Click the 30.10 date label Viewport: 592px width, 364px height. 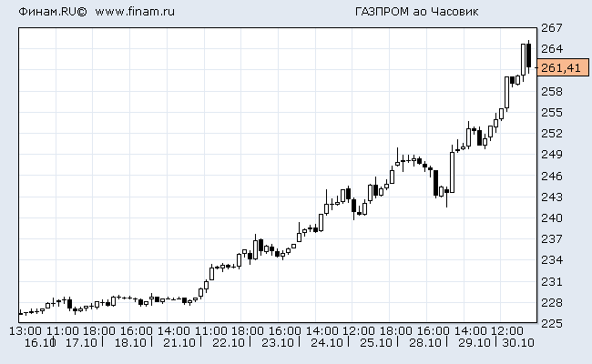pos(518,343)
